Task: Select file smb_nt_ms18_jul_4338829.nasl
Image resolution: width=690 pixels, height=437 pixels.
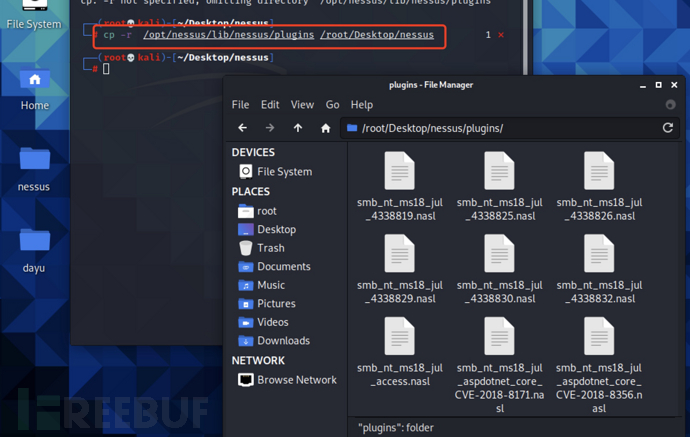Action: pos(400,269)
